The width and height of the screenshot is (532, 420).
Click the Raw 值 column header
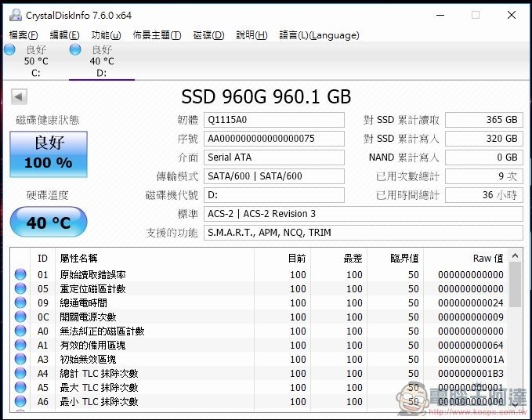click(x=466, y=258)
